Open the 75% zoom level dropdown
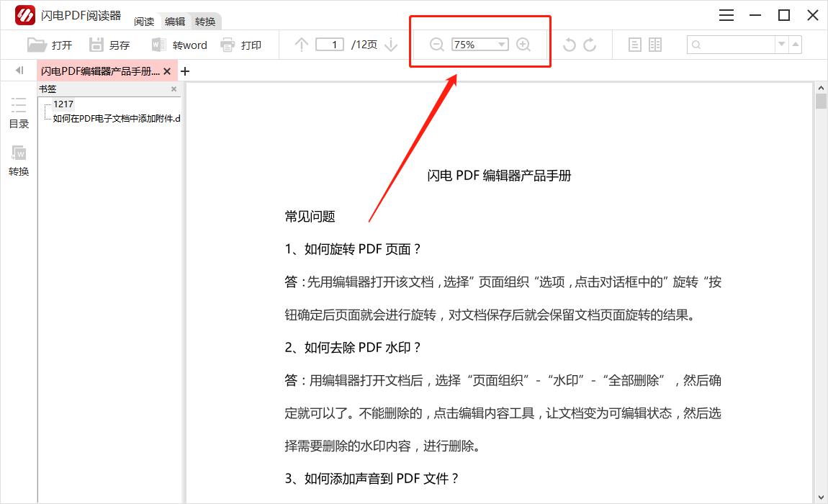828x504 pixels. (502, 45)
